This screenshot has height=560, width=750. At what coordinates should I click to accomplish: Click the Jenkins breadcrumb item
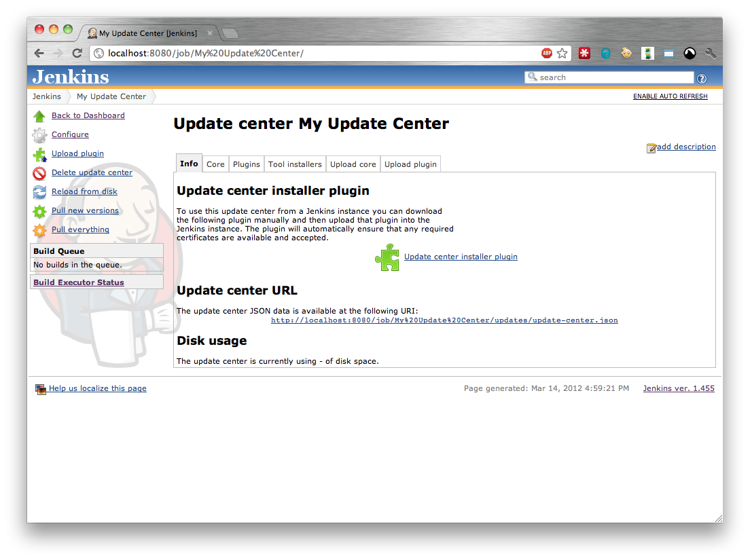point(46,96)
